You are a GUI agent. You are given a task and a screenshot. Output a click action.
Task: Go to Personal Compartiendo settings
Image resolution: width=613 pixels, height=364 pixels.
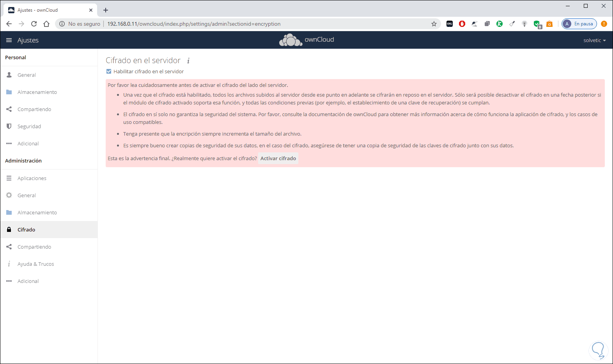(49, 109)
